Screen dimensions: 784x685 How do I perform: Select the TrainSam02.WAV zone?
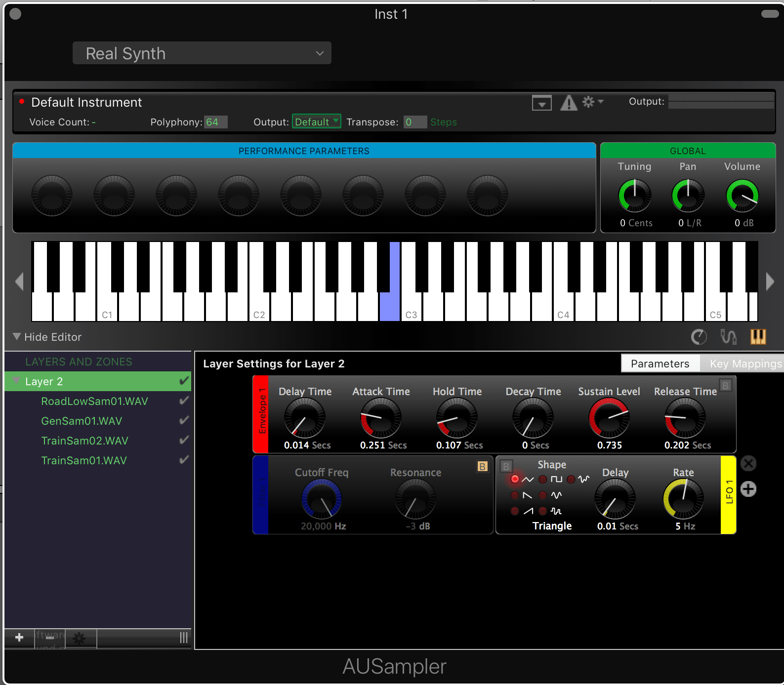coord(84,441)
